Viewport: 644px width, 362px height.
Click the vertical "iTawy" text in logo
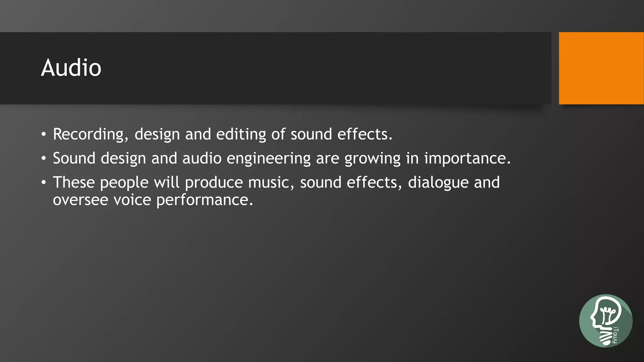tap(615, 335)
